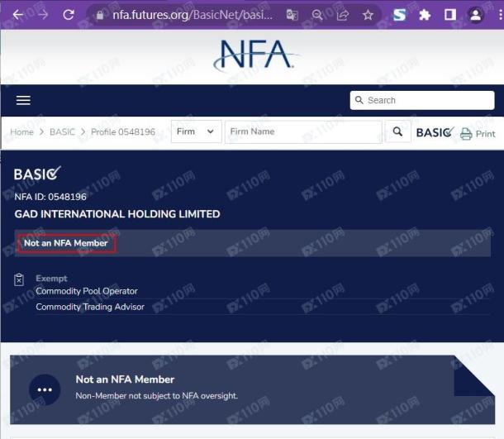Image resolution: width=504 pixels, height=439 pixels.
Task: Toggle the browser side panel icon
Action: pos(450,15)
